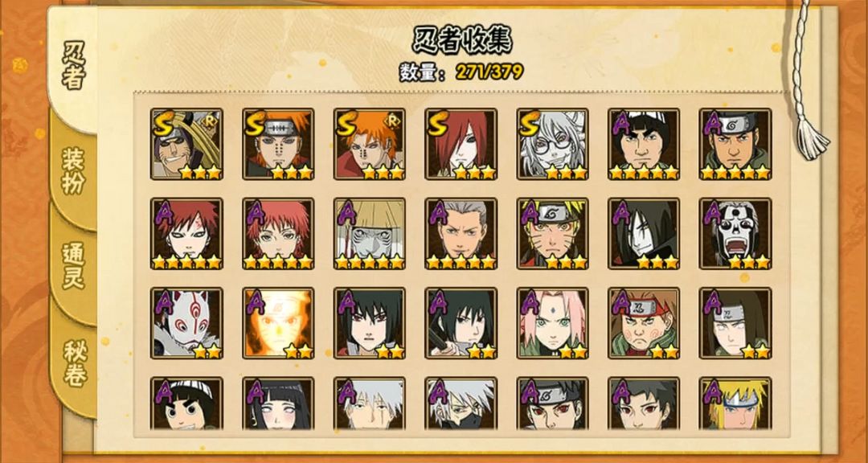Pick A-rank fox-masked ninja portrait

[x=186, y=323]
